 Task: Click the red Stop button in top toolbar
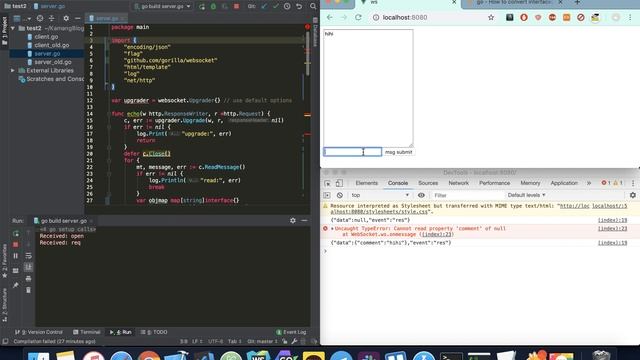pos(236,6)
